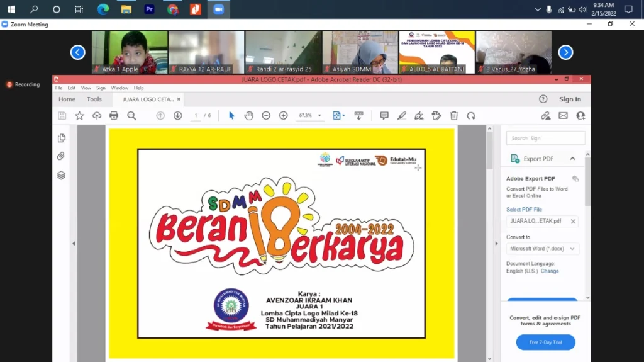Collapse the right tools pane arrow

tap(496, 244)
